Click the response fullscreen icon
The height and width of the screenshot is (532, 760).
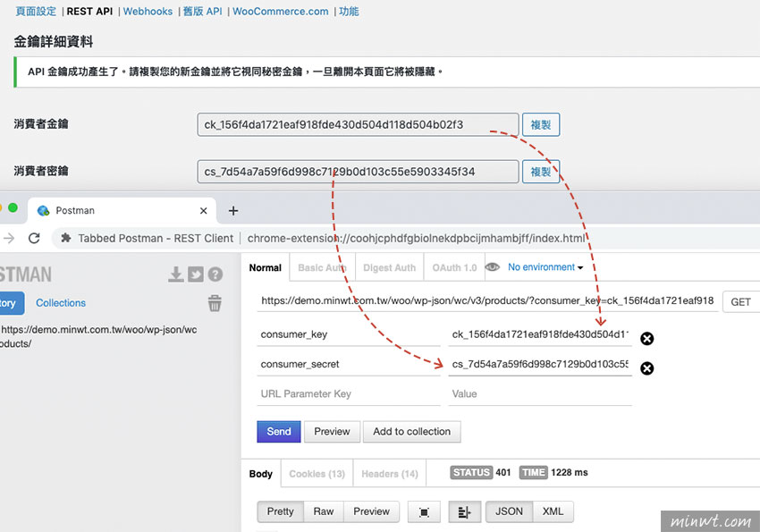point(424,512)
